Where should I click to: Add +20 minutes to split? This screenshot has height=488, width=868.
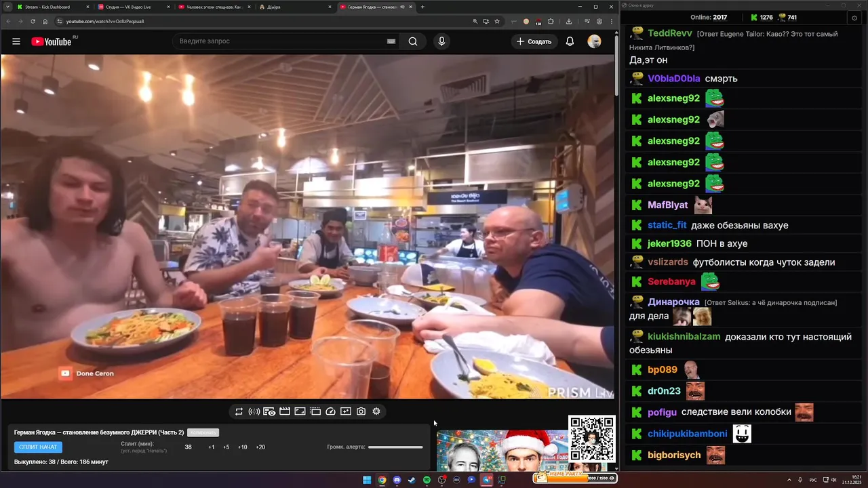[260, 447]
